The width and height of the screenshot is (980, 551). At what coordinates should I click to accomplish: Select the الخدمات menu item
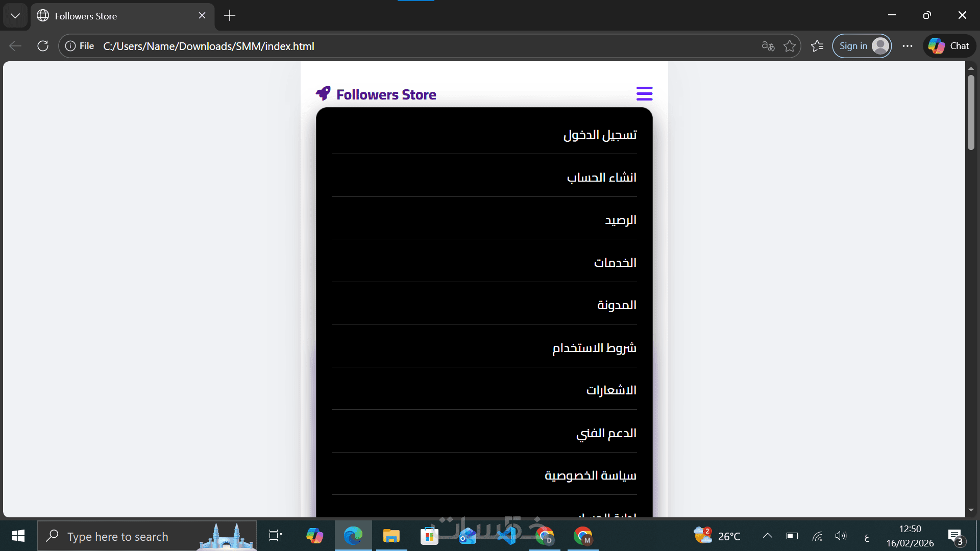coord(615,262)
